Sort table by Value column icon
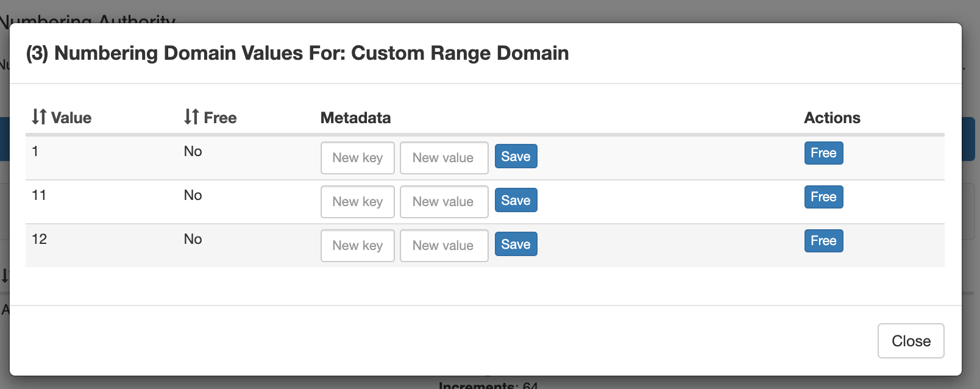The image size is (980, 389). (x=39, y=116)
